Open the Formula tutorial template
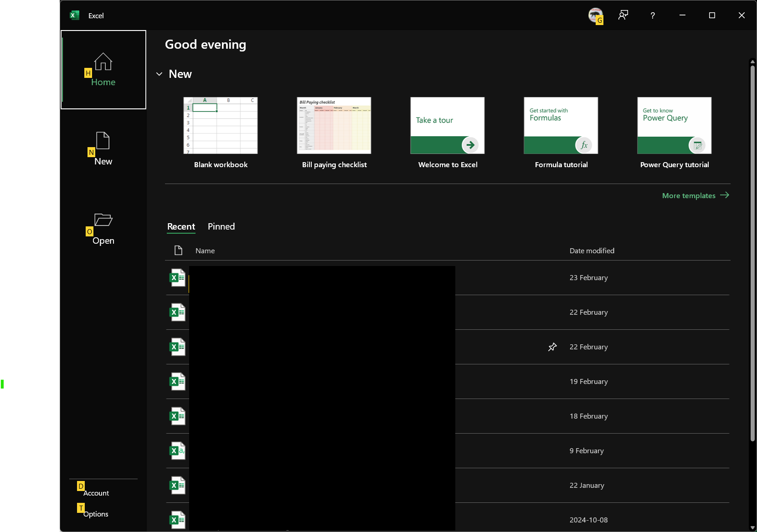 (x=561, y=133)
